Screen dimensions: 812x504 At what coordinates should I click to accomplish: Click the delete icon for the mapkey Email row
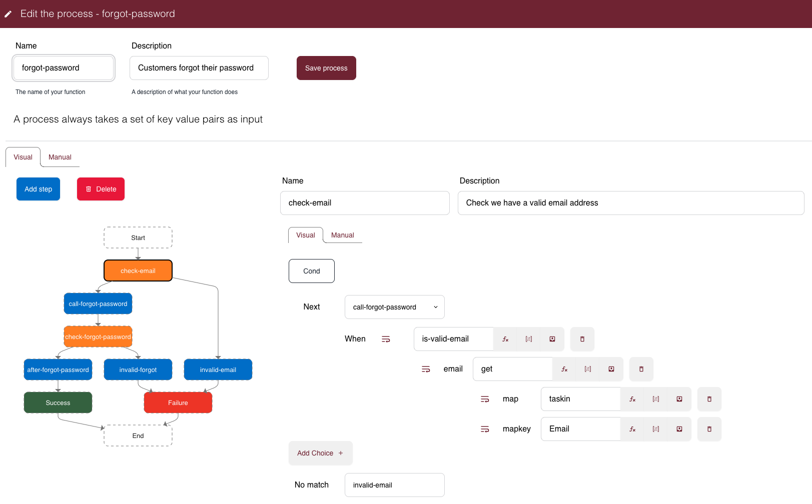pos(709,429)
